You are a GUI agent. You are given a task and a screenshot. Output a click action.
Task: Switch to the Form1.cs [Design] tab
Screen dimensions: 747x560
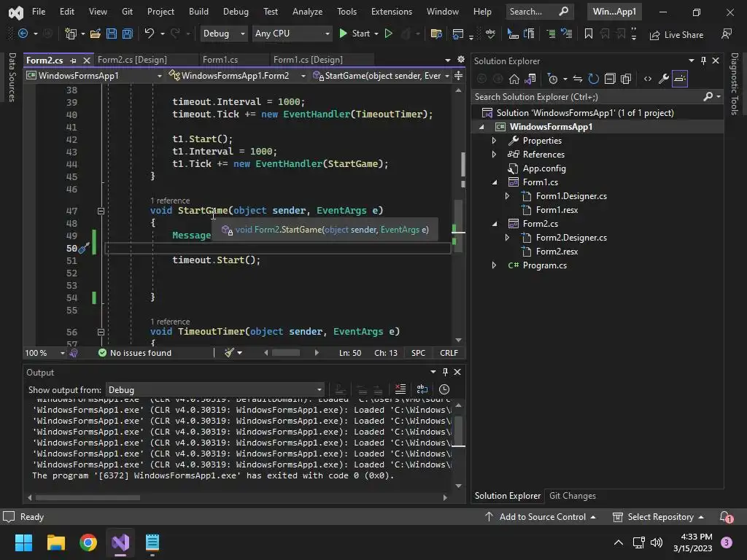pyautogui.click(x=307, y=60)
